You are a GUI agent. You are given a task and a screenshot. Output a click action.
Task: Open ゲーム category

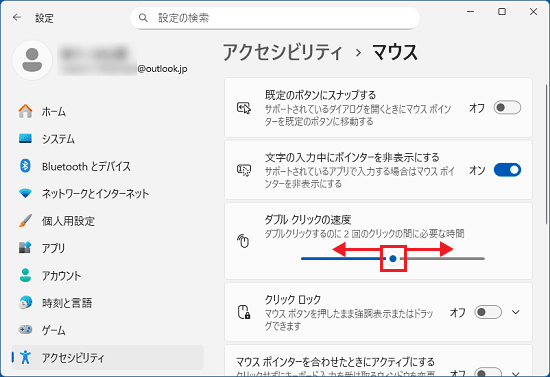[108, 330]
